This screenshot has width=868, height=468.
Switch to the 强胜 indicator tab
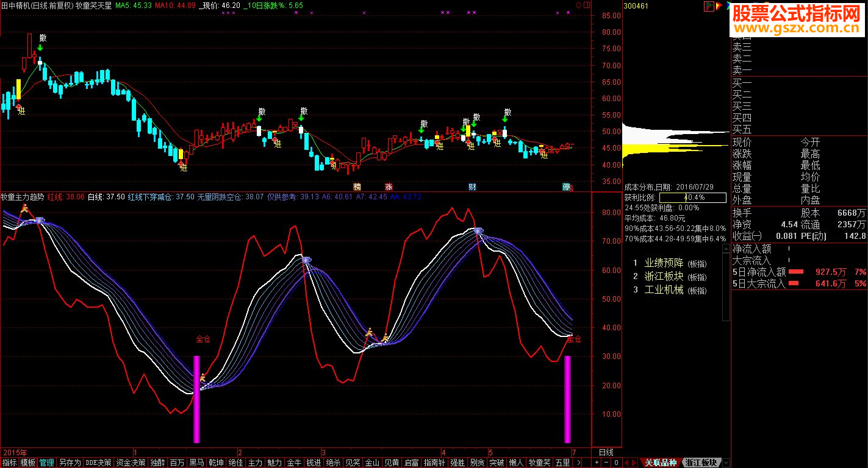[457, 463]
